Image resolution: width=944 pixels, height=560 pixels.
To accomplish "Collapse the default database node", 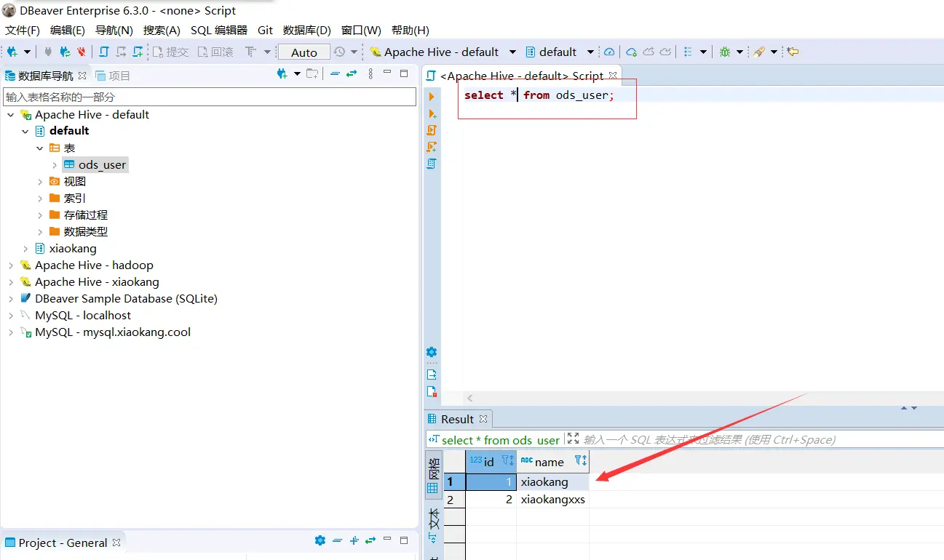I will tap(25, 132).
